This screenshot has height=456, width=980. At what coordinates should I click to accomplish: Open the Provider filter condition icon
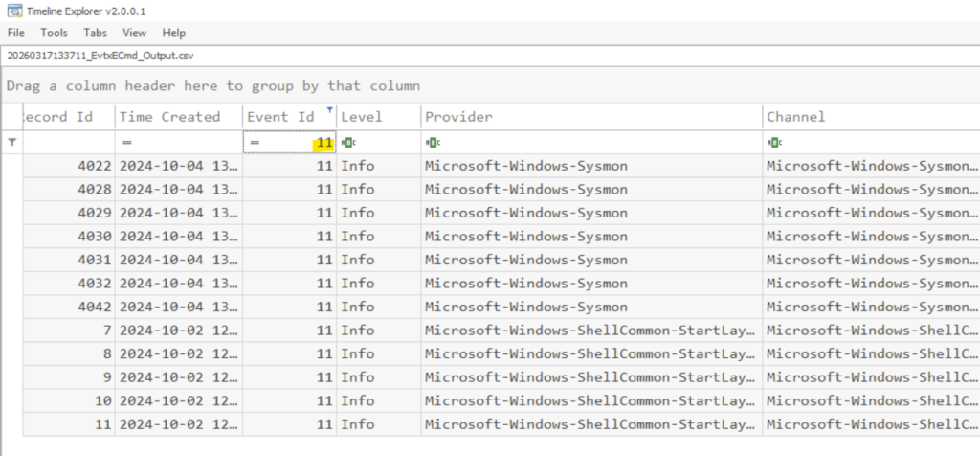click(x=433, y=142)
